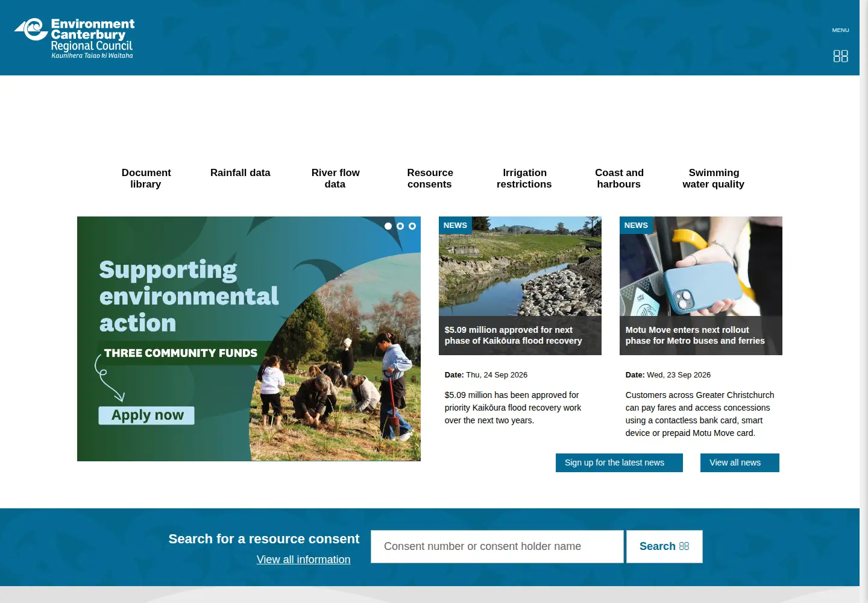The height and width of the screenshot is (603, 868).
Task: Click the date Thu, 24 Sep 2026
Action: pos(497,375)
